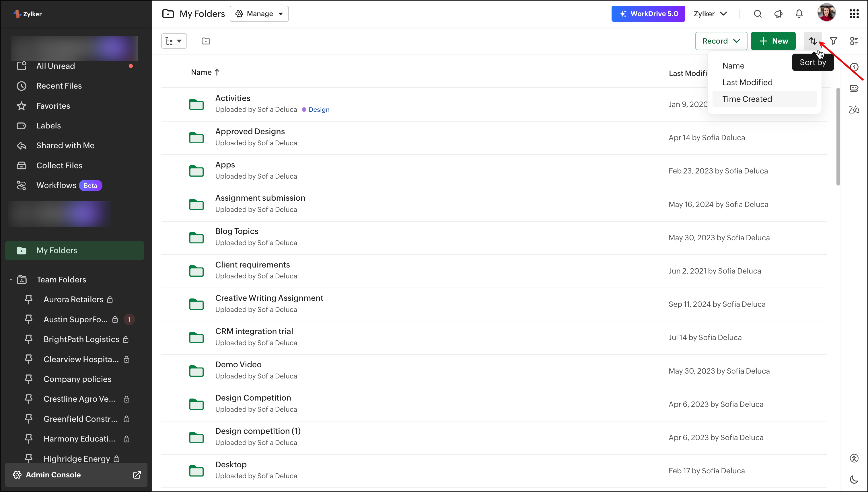Expand the Record dropdown
This screenshot has height=492, width=868.
click(721, 41)
